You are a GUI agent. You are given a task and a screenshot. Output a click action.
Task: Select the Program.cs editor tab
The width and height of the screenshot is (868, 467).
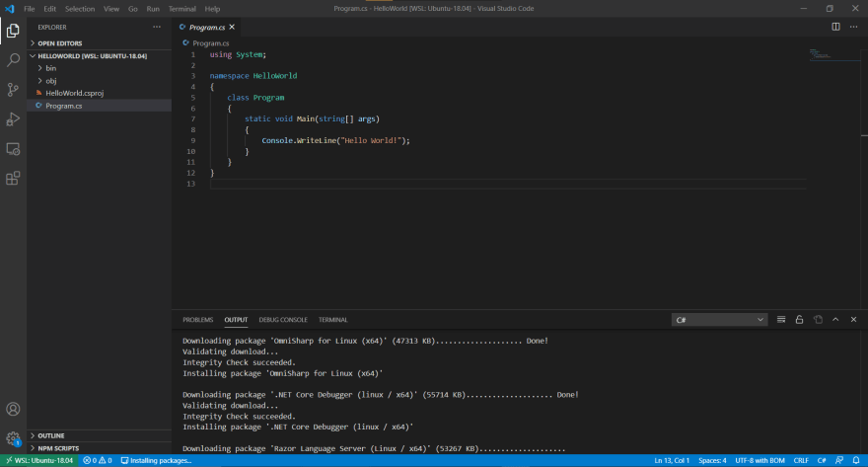(x=207, y=27)
